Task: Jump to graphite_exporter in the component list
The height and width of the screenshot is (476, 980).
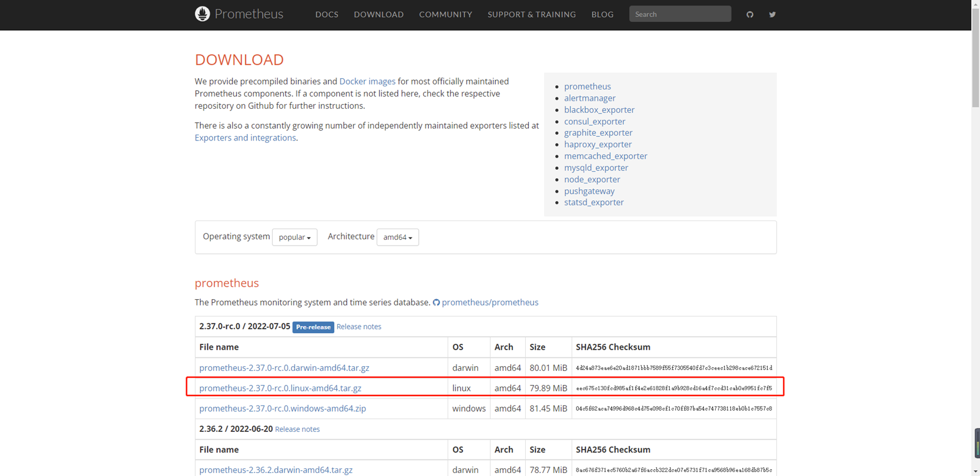Action: (x=598, y=133)
